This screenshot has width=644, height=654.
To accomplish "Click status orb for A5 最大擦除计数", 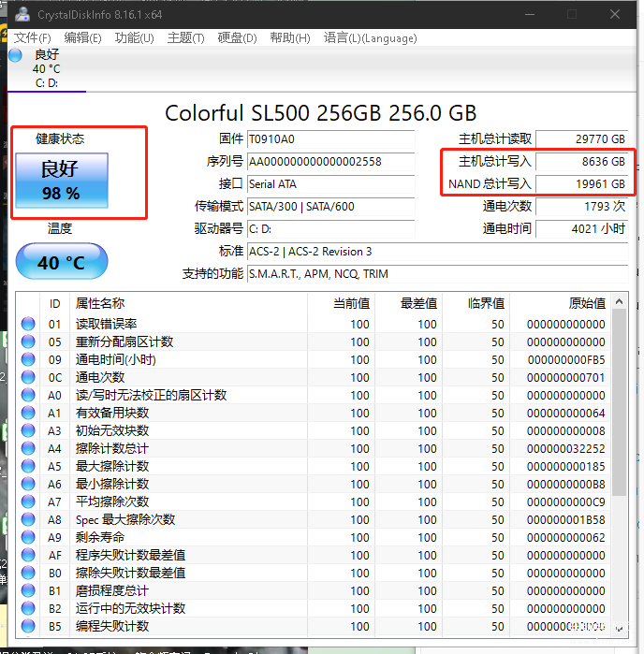I will [x=28, y=466].
